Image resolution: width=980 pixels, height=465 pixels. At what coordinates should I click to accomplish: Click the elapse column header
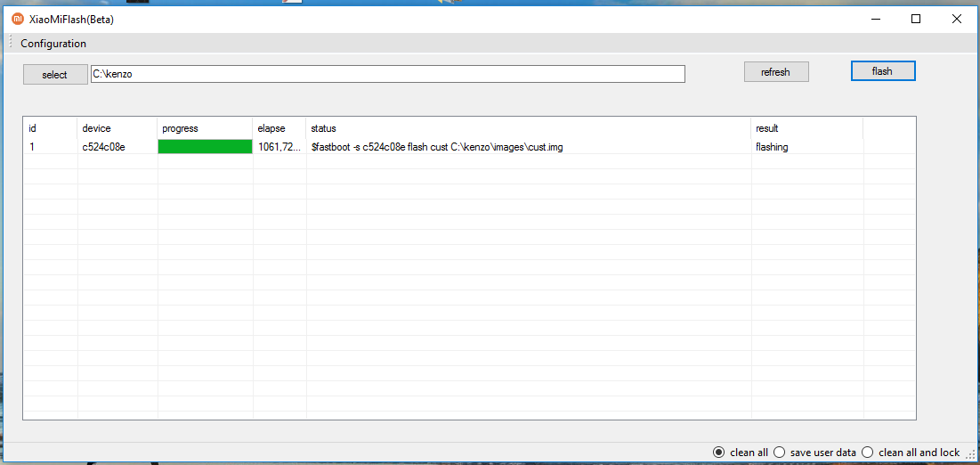click(x=279, y=128)
